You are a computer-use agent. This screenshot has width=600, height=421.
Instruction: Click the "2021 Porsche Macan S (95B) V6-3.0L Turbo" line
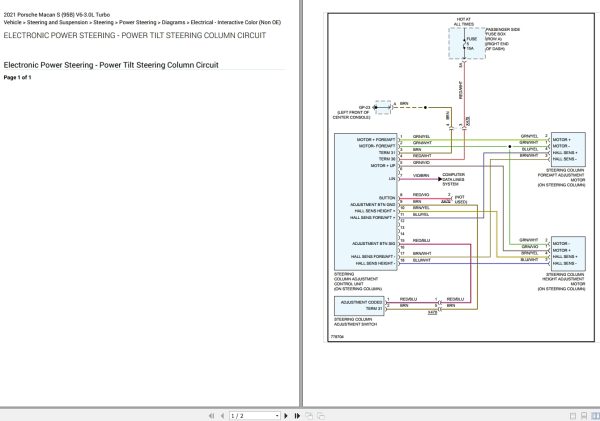[57, 15]
